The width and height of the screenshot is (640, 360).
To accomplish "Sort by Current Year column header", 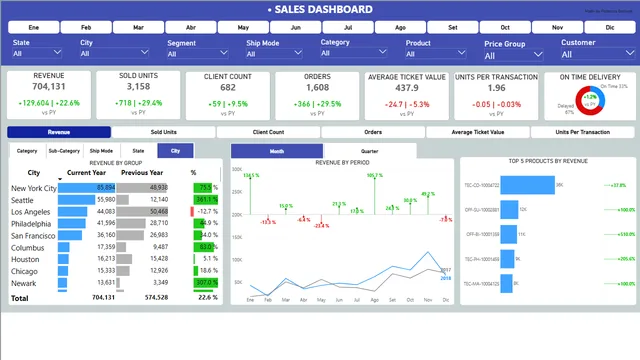I will 86,173.
